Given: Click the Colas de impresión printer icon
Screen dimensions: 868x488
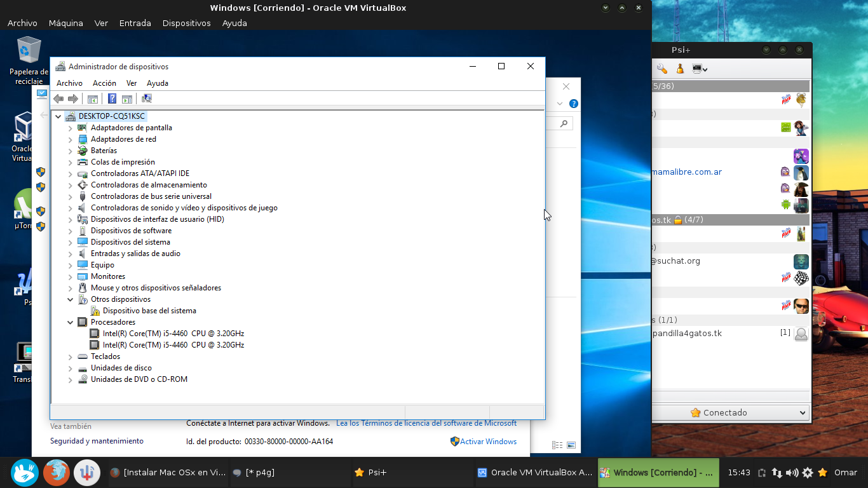Looking at the screenshot, I should (83, 162).
